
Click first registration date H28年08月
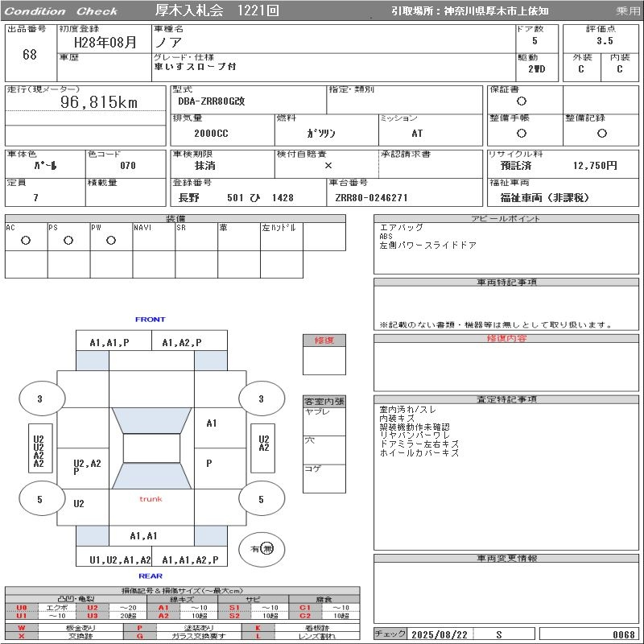coord(105,43)
